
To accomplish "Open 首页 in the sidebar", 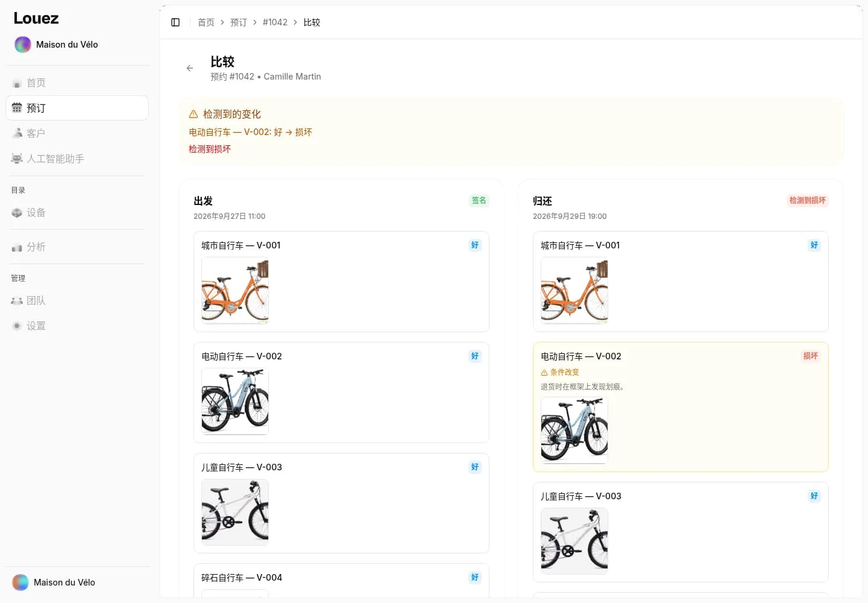I will (x=77, y=83).
